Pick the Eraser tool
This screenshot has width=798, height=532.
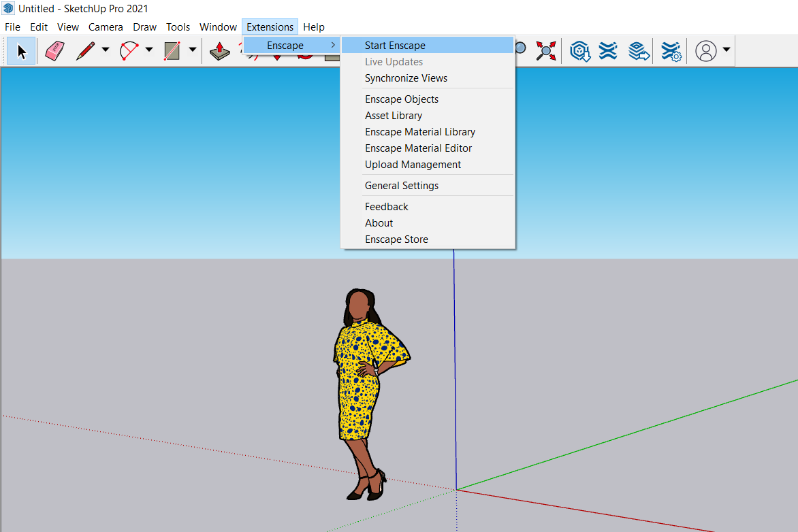[54, 51]
